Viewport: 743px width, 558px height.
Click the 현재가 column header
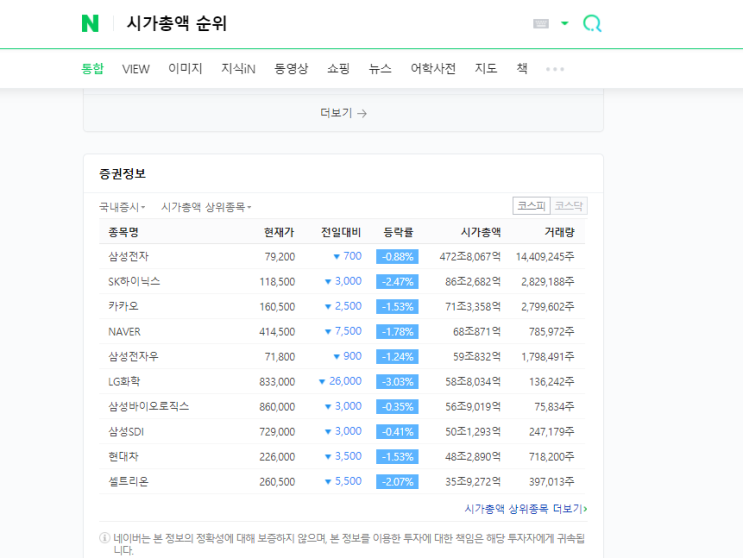point(279,232)
